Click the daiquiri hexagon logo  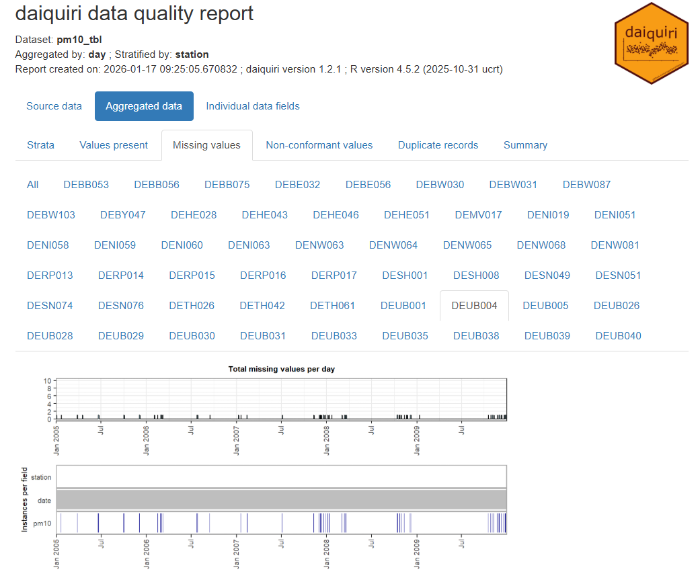pos(651,43)
